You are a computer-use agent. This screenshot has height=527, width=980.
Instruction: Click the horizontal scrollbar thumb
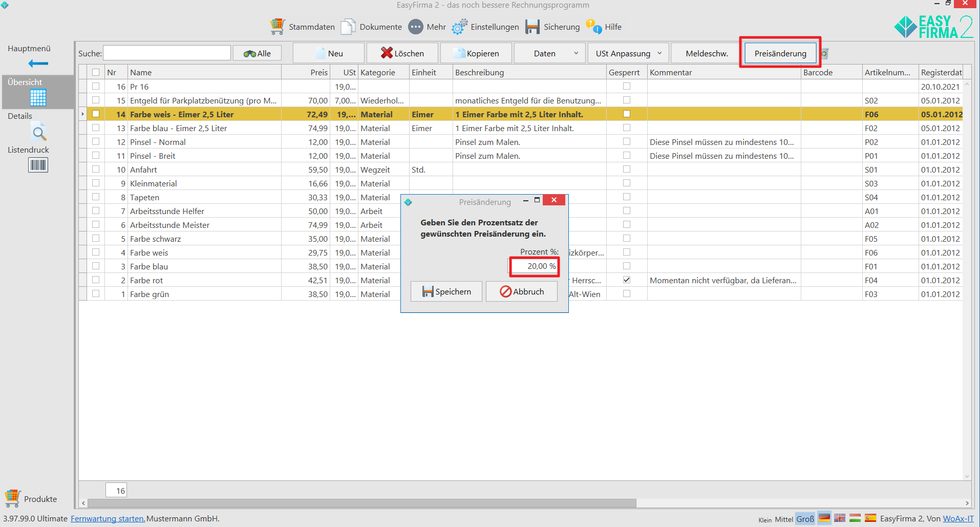tap(361, 503)
